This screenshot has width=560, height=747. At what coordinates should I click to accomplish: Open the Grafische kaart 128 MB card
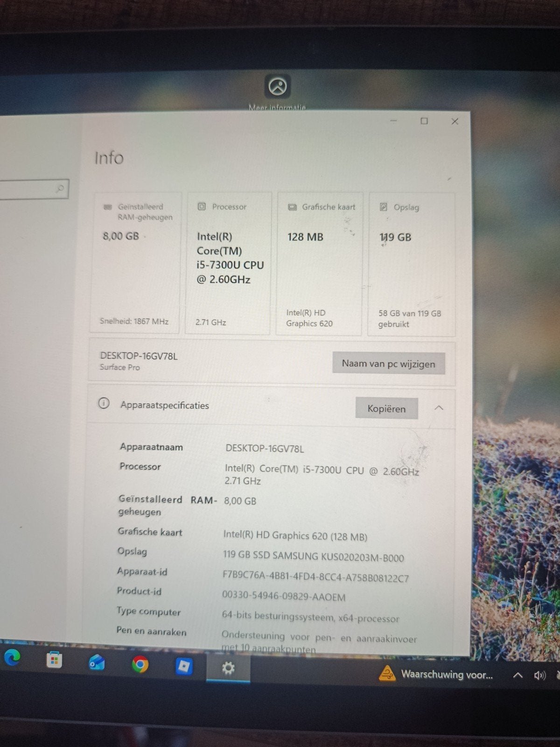point(319,264)
